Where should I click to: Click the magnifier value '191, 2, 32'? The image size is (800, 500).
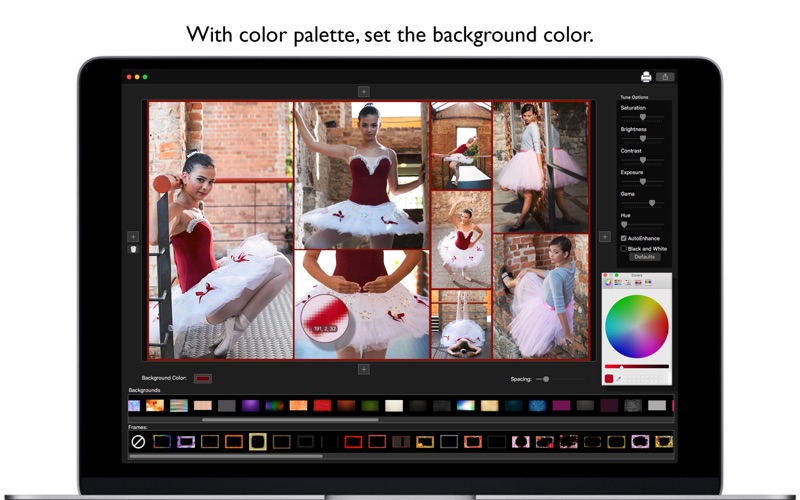[x=324, y=329]
